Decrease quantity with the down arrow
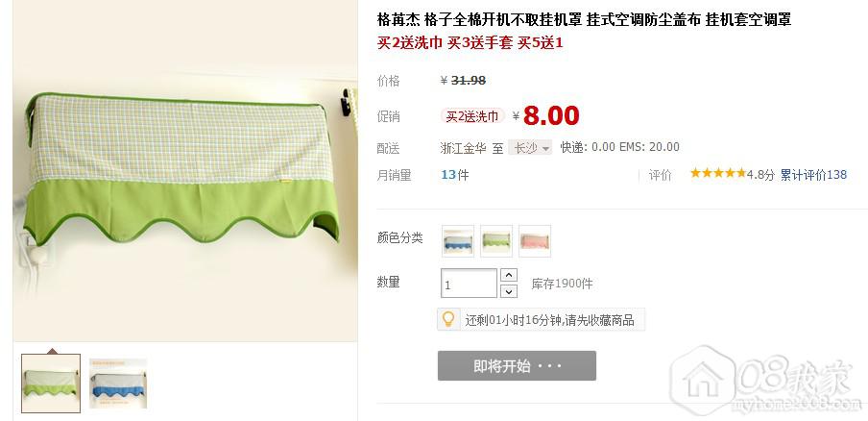This screenshot has width=868, height=421. click(x=508, y=291)
